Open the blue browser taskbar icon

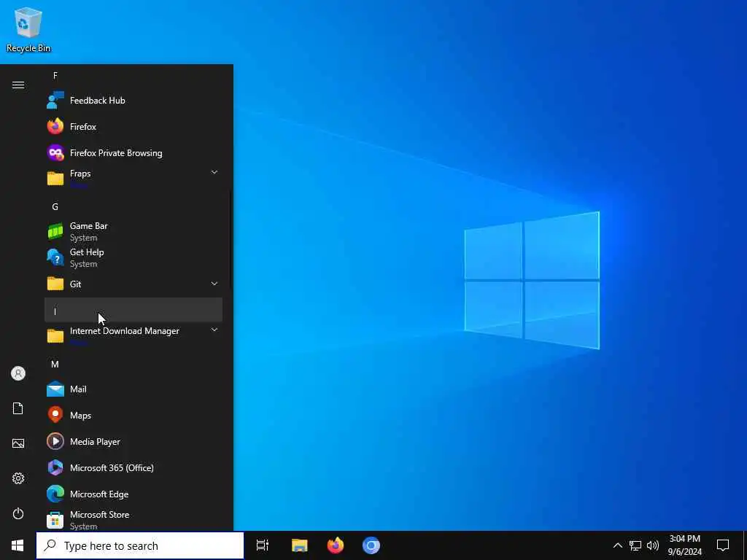(371, 545)
